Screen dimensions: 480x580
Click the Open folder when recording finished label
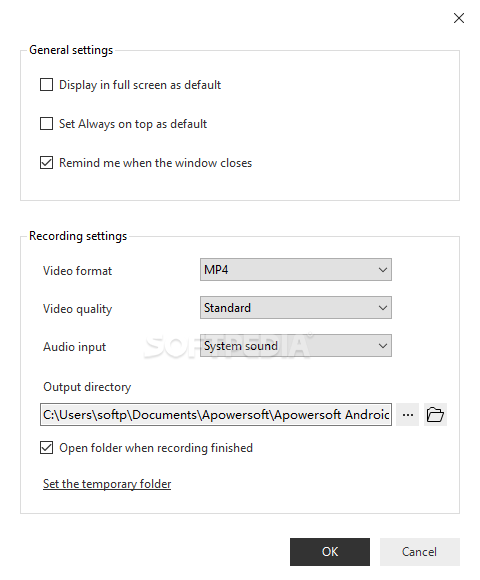point(156,448)
